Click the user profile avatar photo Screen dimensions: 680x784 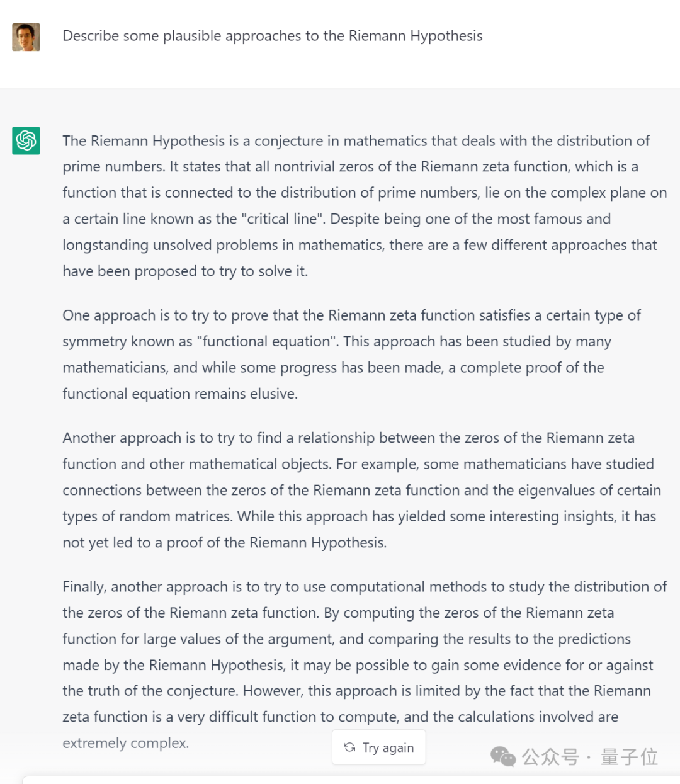pos(26,37)
